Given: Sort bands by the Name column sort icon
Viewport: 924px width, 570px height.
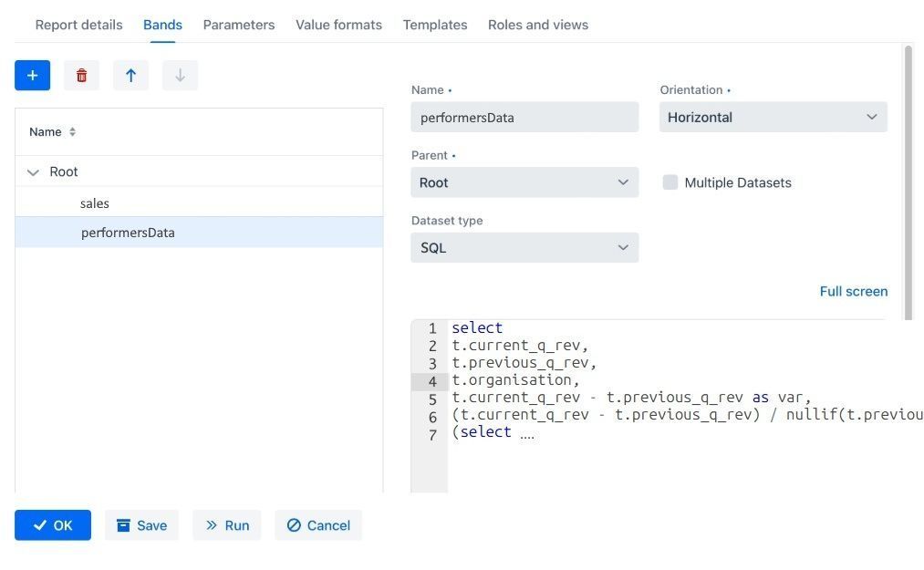Looking at the screenshot, I should pyautogui.click(x=72, y=132).
